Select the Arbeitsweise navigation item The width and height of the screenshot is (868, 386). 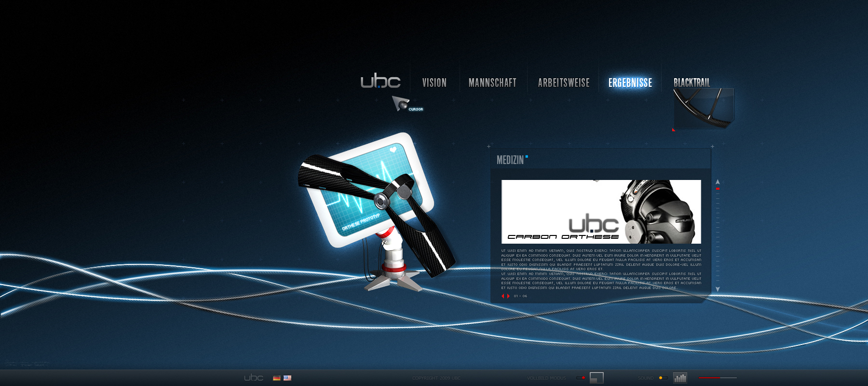click(564, 83)
